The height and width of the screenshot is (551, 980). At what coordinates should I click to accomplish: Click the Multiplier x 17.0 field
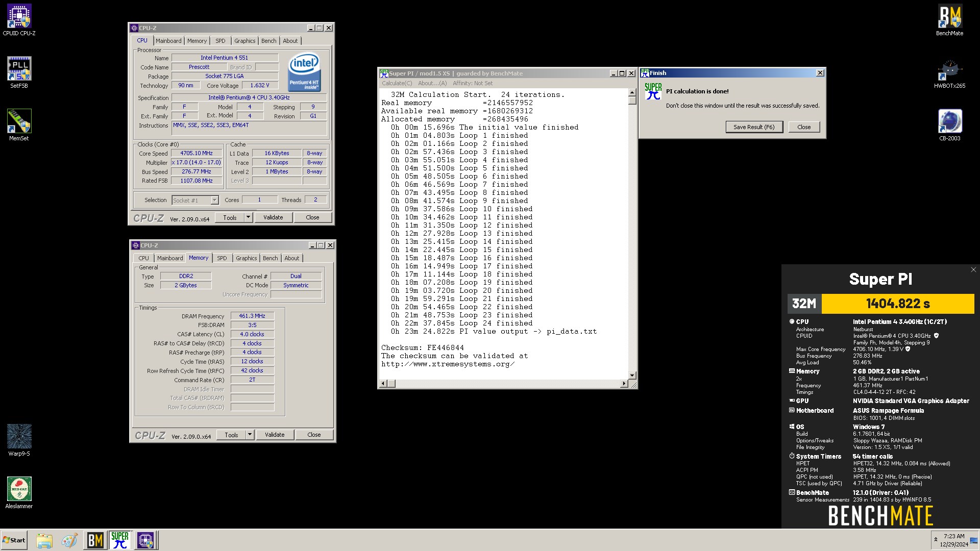197,162
